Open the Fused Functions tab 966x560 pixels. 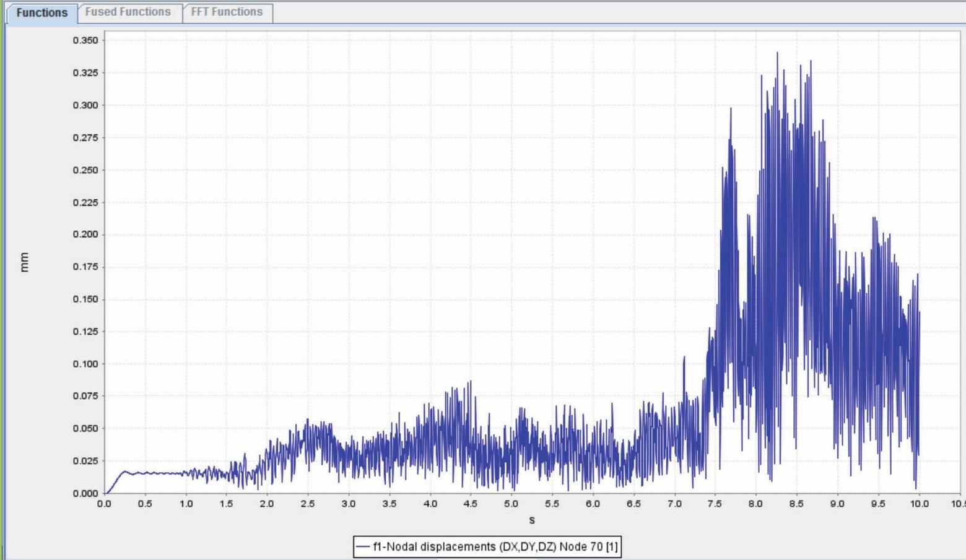click(x=128, y=12)
